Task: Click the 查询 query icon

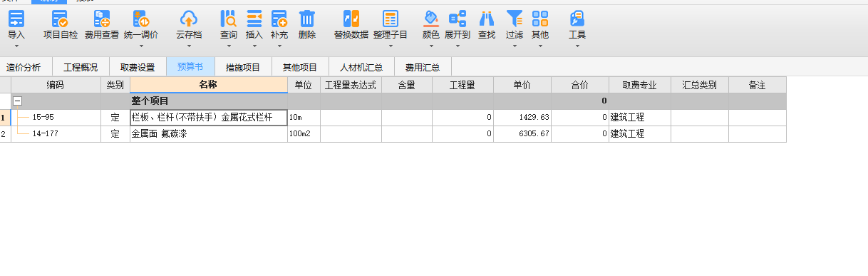Action: [x=229, y=19]
